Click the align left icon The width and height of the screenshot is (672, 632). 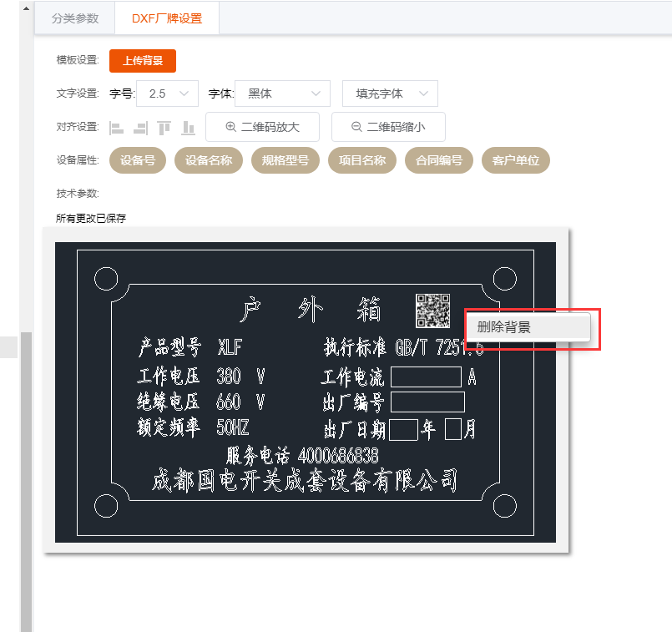117,128
